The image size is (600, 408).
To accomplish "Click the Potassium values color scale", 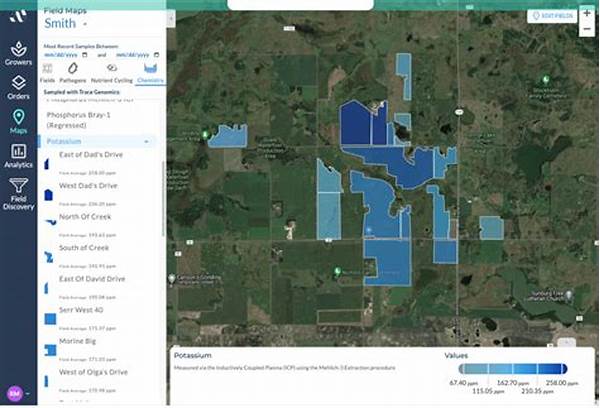I will pos(506,369).
